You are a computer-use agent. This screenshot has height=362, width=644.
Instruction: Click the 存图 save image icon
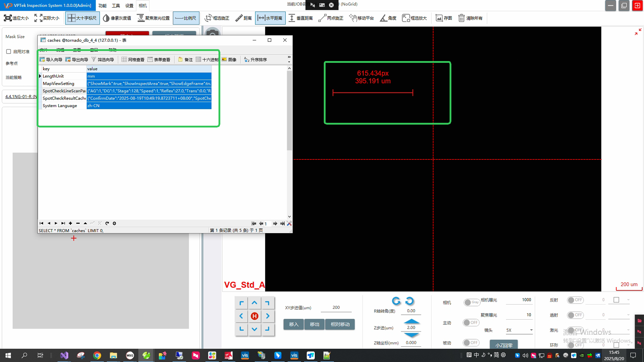(x=444, y=18)
